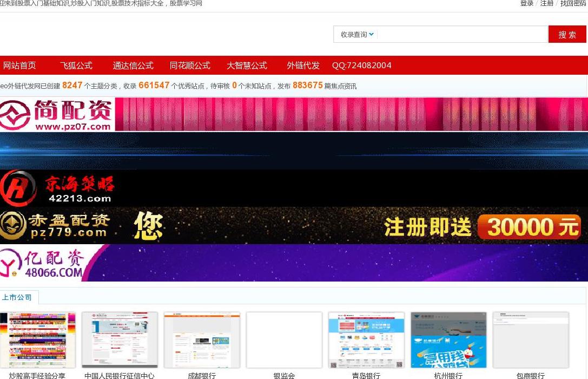Open the 收录查询 search type dropdown
The image size is (588, 379).
356,35
